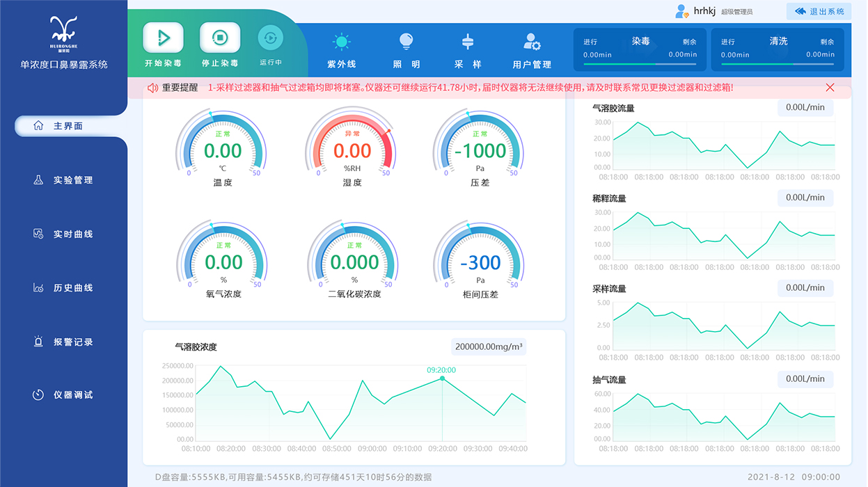868x487 pixels.
Task: Click the 稀释流量 reading box
Action: 805,198
